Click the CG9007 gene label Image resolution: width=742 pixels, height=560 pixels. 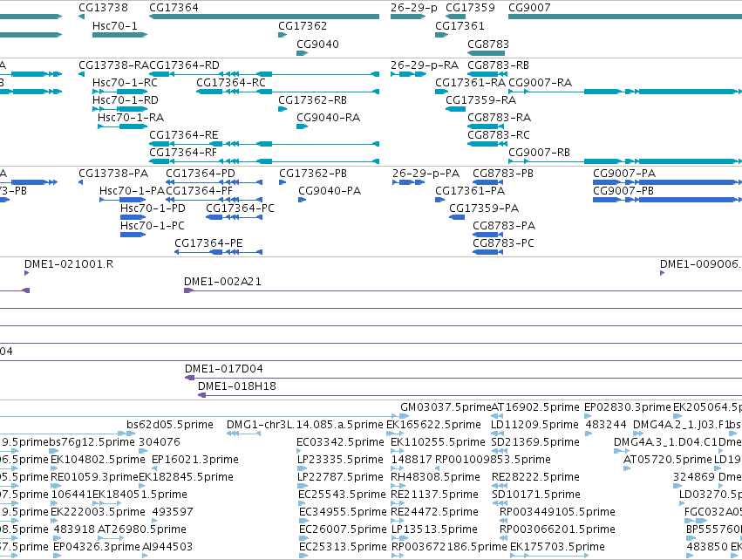(529, 8)
